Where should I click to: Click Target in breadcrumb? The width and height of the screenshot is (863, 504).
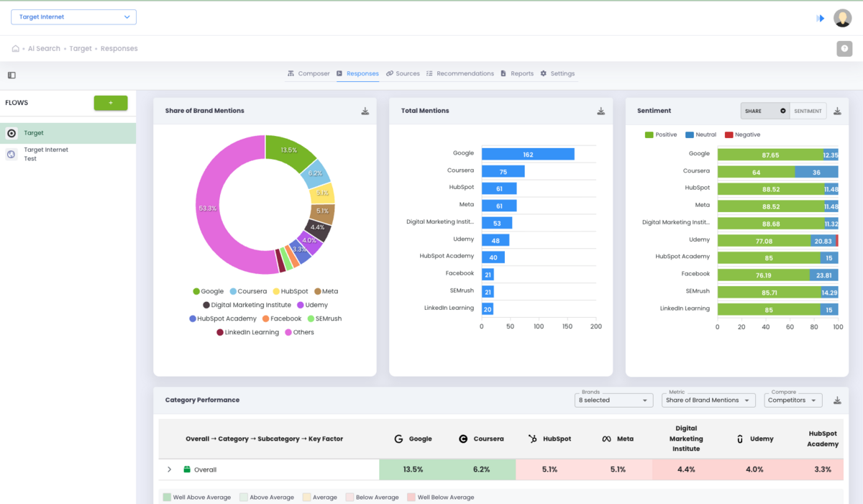(81, 49)
